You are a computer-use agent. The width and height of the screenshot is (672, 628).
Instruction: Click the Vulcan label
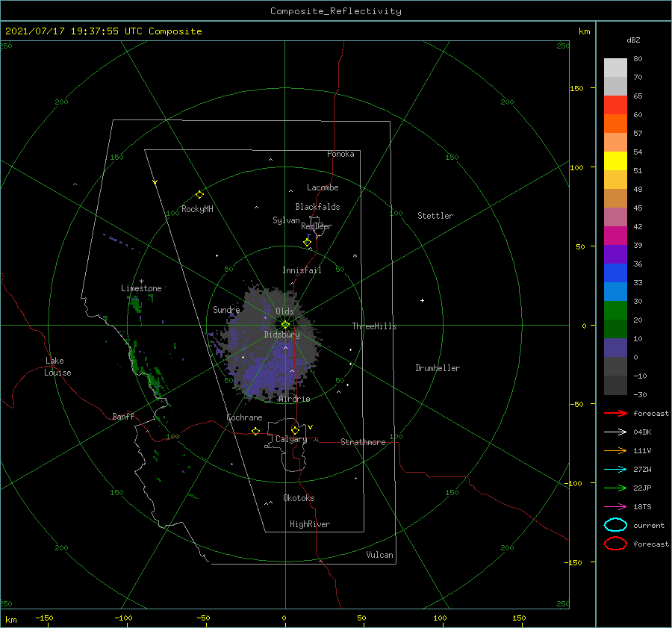point(380,555)
